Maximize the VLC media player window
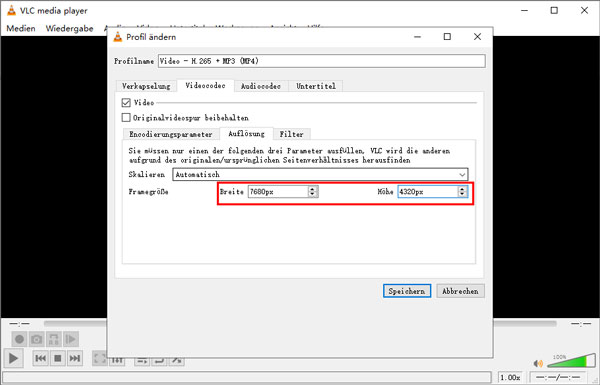This screenshot has height=385, width=600. [554, 10]
